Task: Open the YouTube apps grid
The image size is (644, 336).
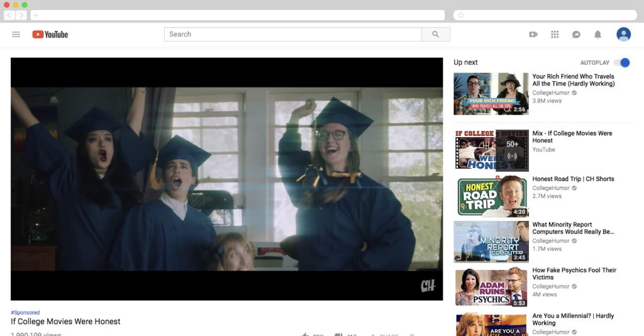Action: coord(555,35)
